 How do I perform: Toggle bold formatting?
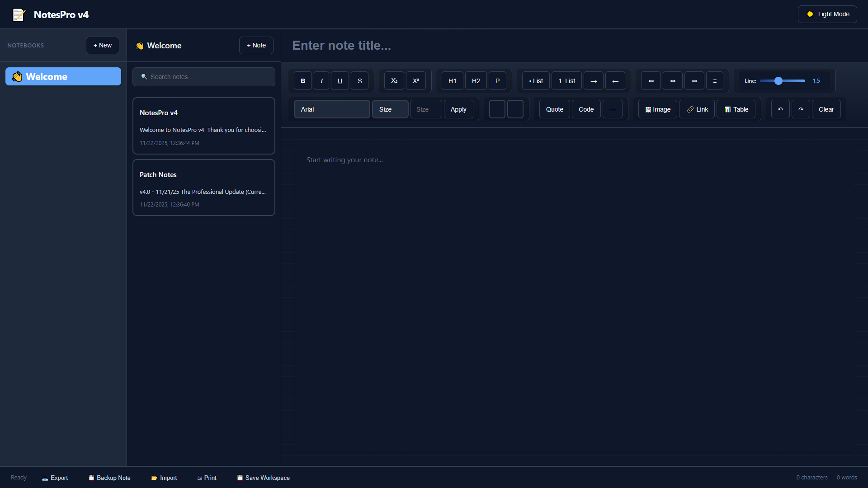[x=302, y=80]
